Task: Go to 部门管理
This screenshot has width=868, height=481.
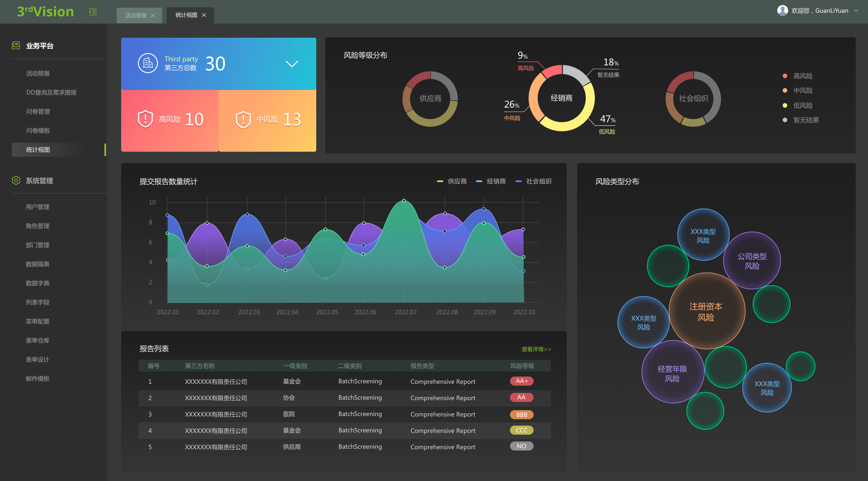Action: tap(38, 245)
